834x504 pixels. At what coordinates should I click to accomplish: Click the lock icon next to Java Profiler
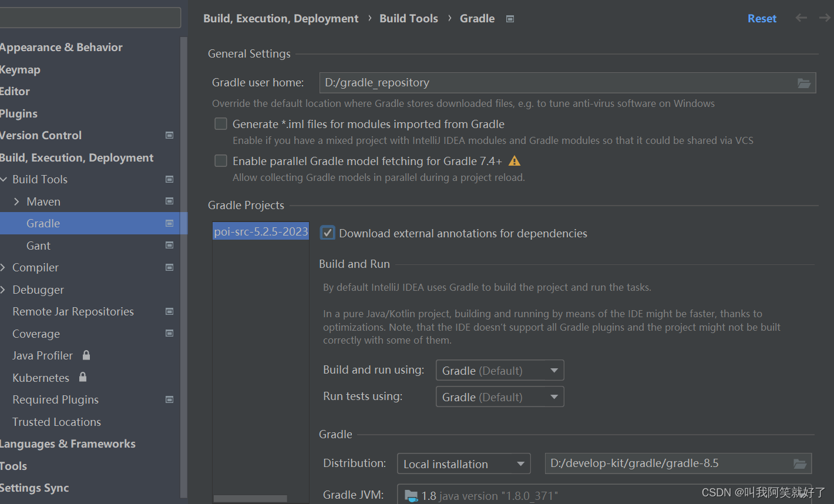(86, 355)
